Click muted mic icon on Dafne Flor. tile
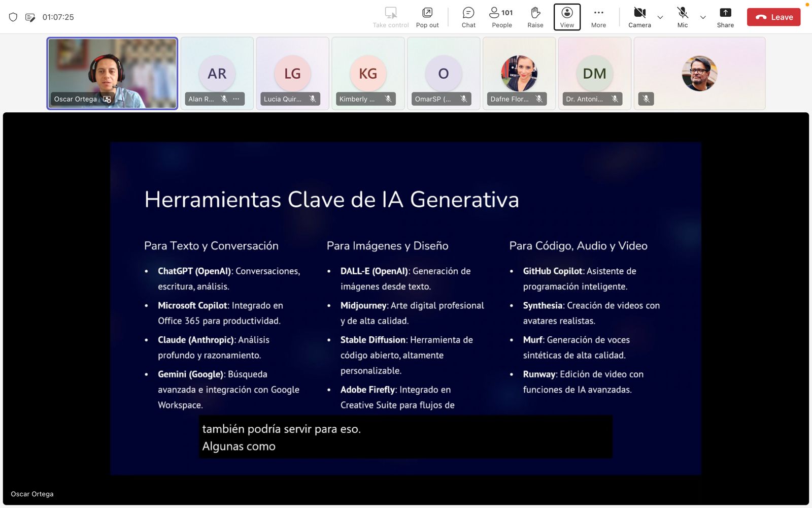Viewport: 812px width, 508px height. tap(539, 99)
